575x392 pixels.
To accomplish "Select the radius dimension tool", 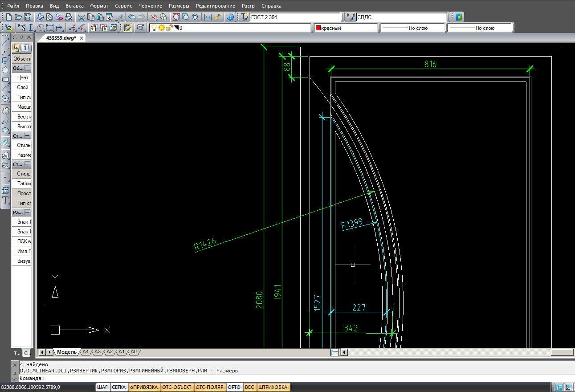I will pyautogui.click(x=41, y=28).
